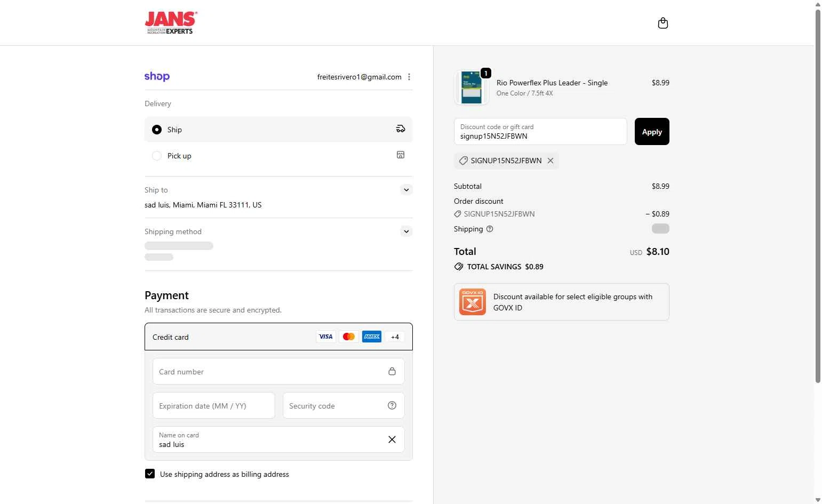Click the Security code field

click(344, 405)
